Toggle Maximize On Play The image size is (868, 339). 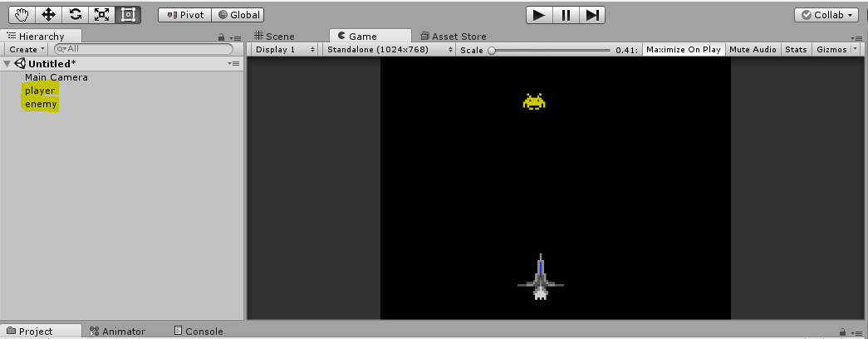coord(684,49)
